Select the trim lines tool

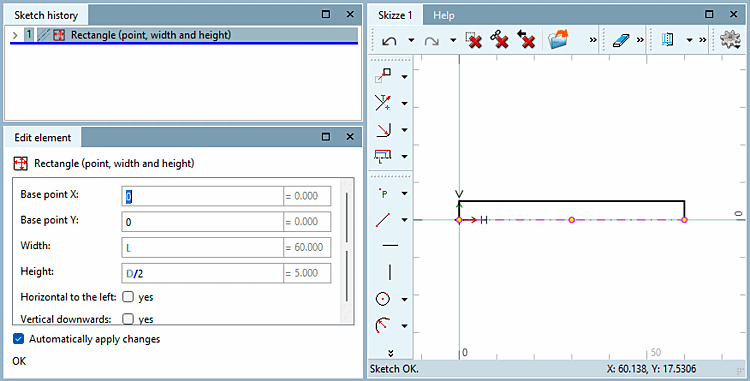383,103
